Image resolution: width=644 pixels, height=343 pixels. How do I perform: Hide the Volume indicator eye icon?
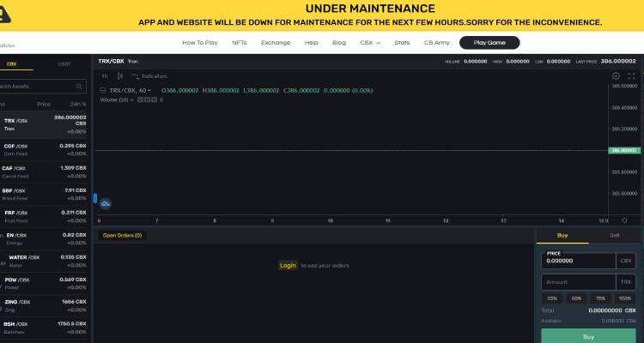click(x=140, y=99)
